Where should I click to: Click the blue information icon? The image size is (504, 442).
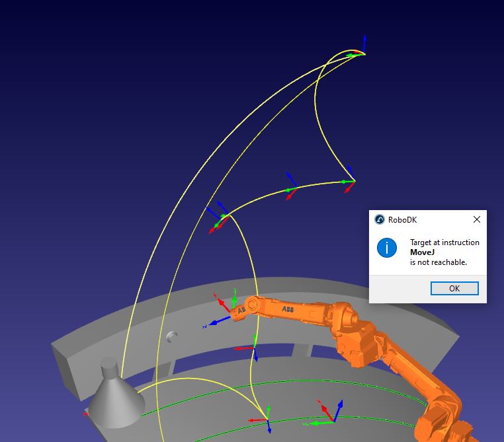coord(386,248)
